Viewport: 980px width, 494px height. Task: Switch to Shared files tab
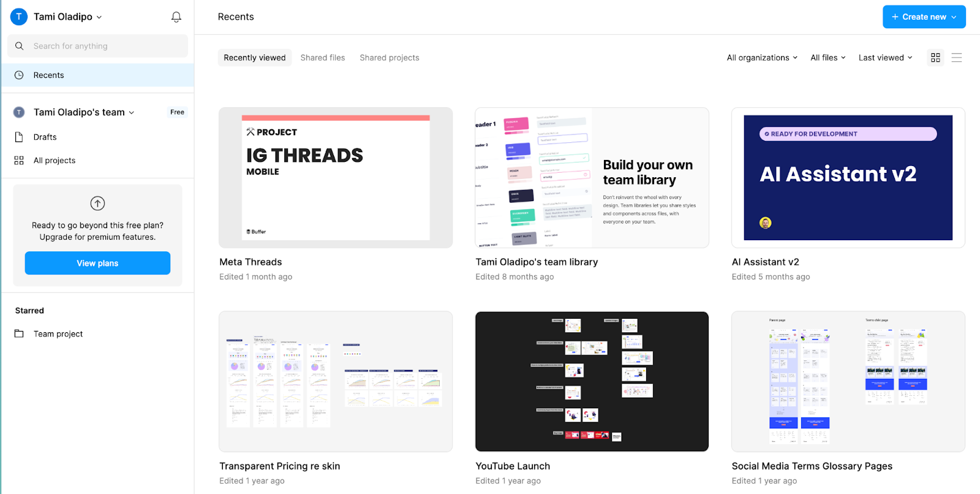click(x=323, y=58)
